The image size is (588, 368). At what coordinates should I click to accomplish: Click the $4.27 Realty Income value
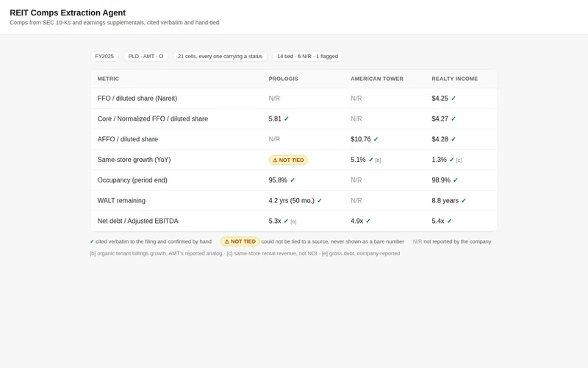[440, 118]
